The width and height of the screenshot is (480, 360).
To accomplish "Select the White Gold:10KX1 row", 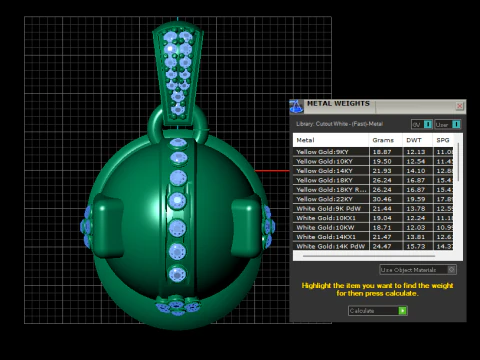I will point(373,218).
